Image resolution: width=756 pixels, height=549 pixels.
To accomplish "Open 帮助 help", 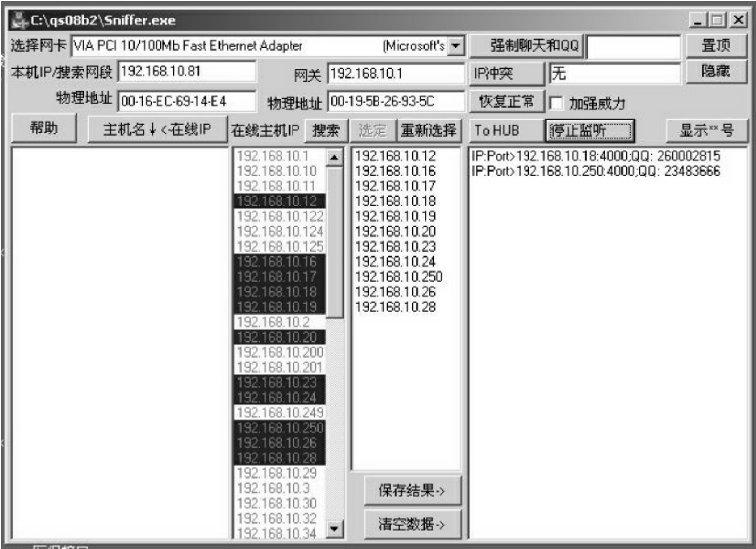I will (x=44, y=129).
